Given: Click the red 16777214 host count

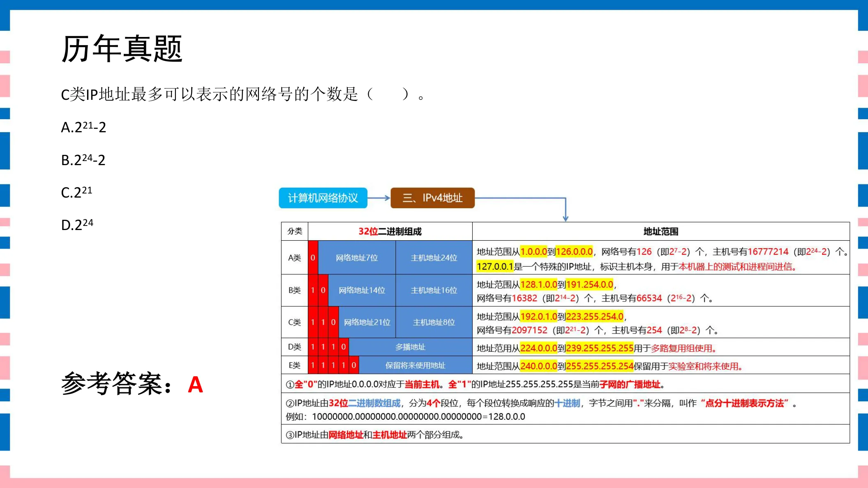Looking at the screenshot, I should pos(768,251).
